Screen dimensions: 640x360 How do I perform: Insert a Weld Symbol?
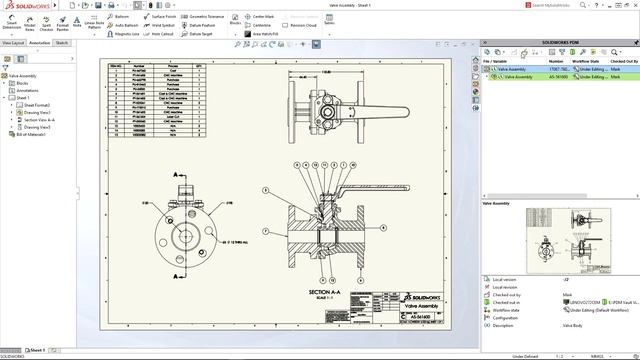[x=159, y=25]
